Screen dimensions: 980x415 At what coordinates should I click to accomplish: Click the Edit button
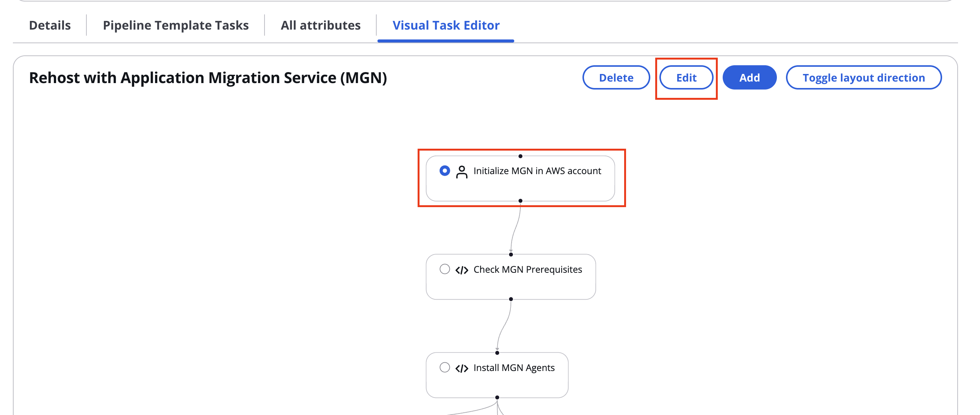coord(686,78)
